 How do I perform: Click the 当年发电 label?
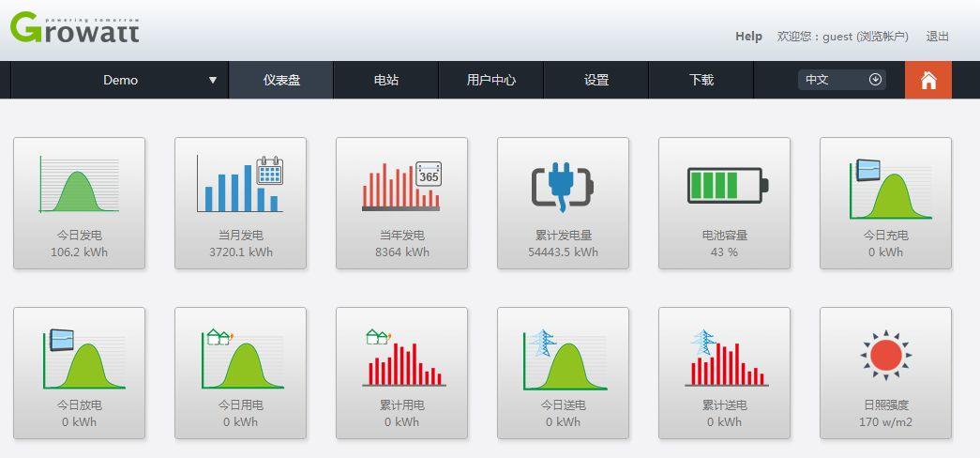click(x=402, y=236)
